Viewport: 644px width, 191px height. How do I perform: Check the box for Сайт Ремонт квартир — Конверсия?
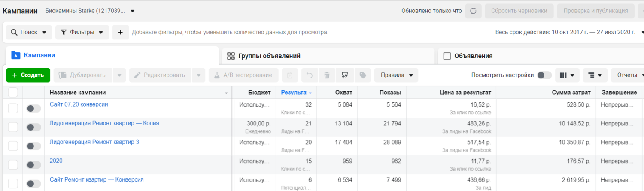tap(13, 184)
